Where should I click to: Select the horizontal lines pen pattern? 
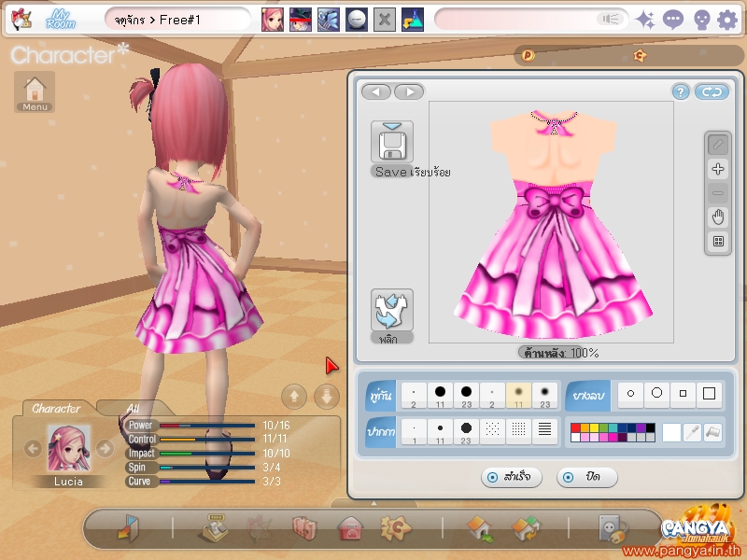point(544,430)
